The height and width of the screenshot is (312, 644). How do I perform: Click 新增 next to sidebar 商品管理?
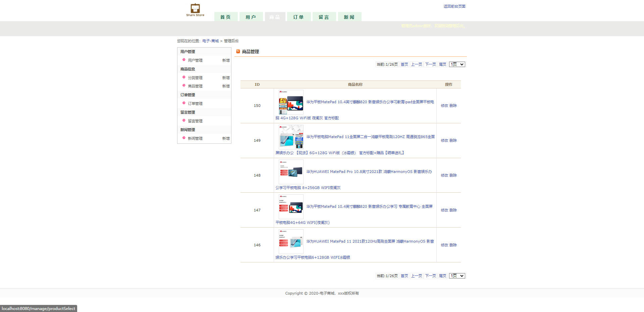[x=226, y=86]
